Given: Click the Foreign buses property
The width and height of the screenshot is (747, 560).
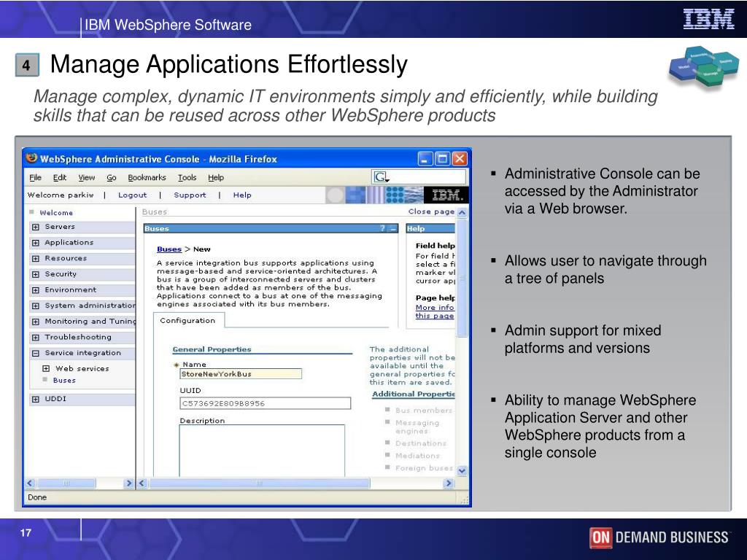Looking at the screenshot, I should [x=424, y=468].
